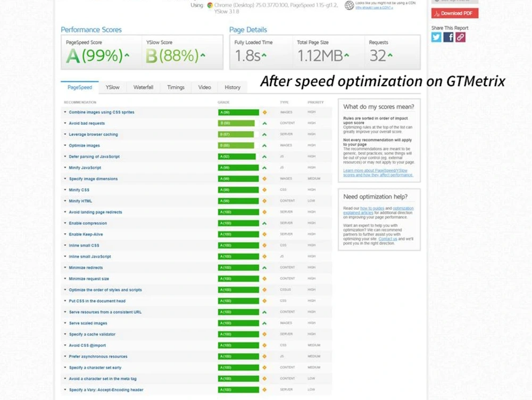This screenshot has height=400, width=532.
Task: Click green up arrow for Serve scaled images
Action: [x=264, y=323]
